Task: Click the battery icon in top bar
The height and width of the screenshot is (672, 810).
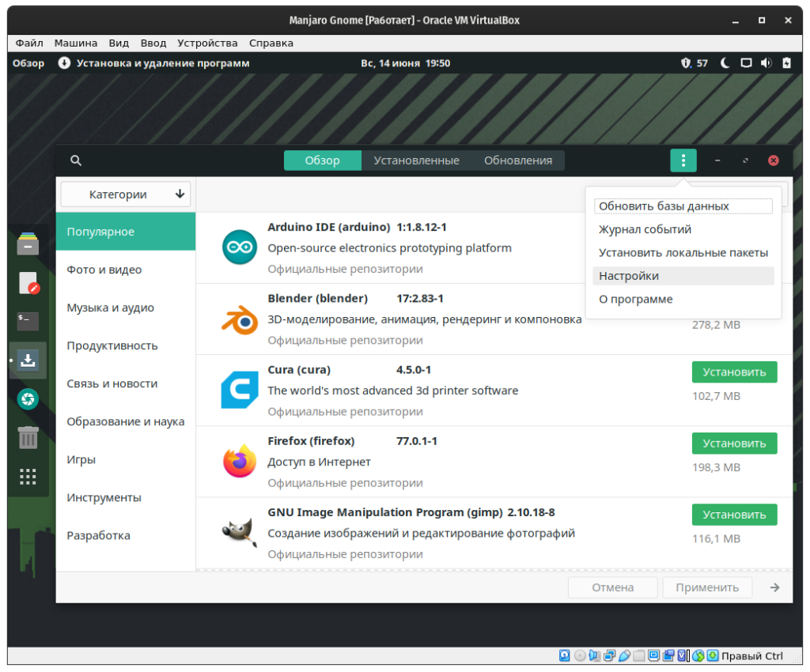Action: [786, 63]
